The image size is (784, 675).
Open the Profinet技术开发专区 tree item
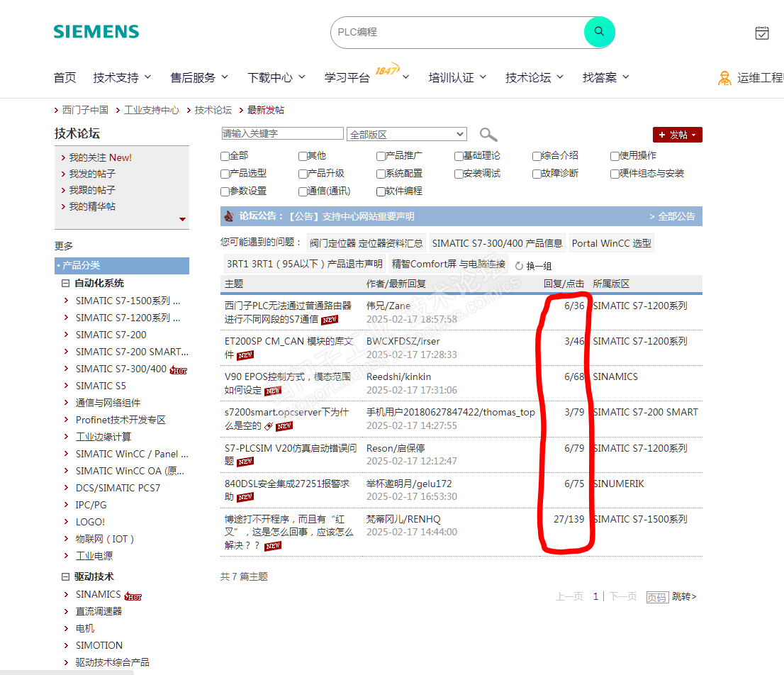click(121, 420)
